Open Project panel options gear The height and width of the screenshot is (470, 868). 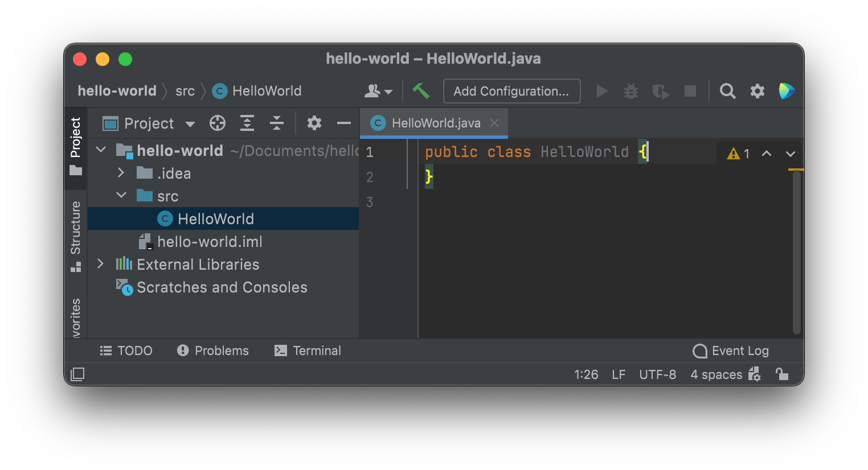(314, 123)
